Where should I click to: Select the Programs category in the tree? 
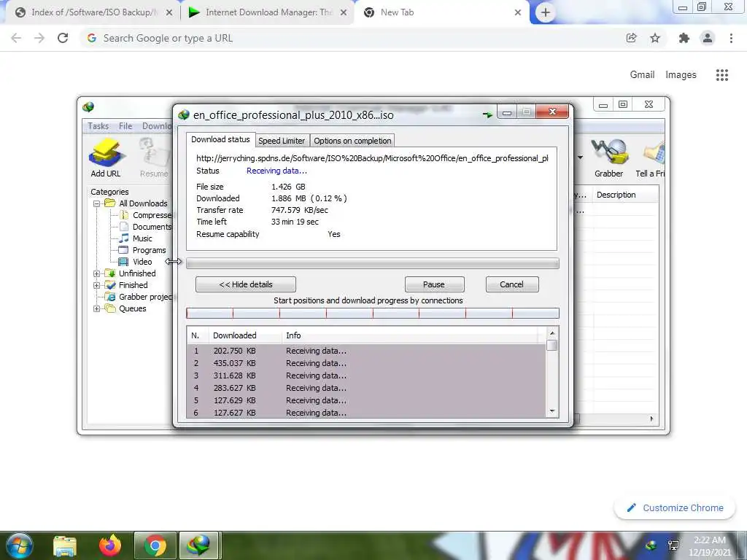pyautogui.click(x=149, y=250)
